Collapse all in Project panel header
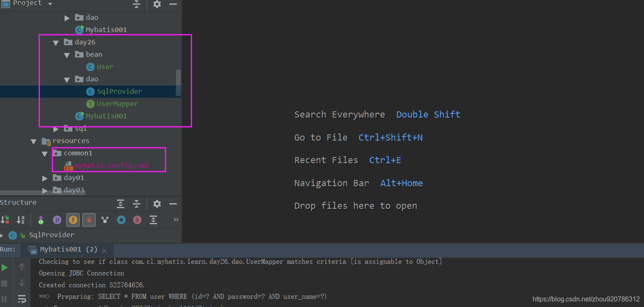This screenshot has height=307, width=644. pyautogui.click(x=137, y=4)
